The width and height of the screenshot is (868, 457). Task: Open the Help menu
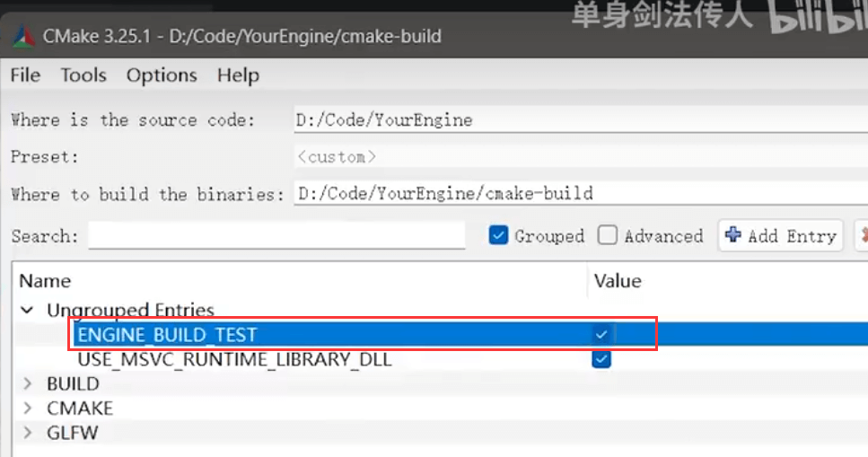click(x=238, y=75)
